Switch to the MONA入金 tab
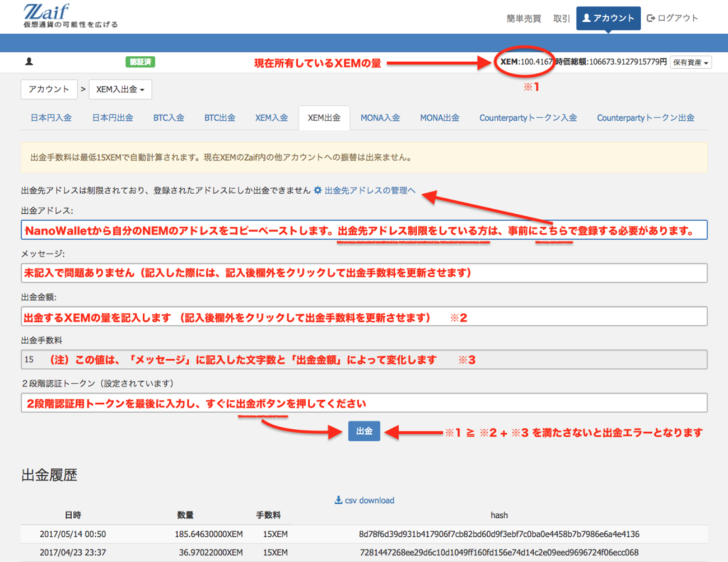This screenshot has width=728, height=562. tap(380, 118)
